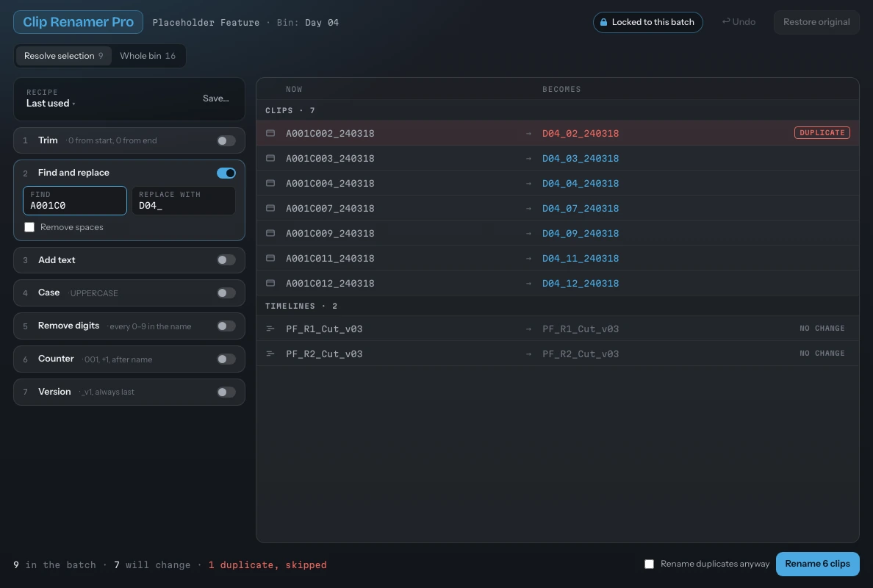Screen dimensions: 873x588
Task: Click the Replace with input field
Action: (183, 201)
